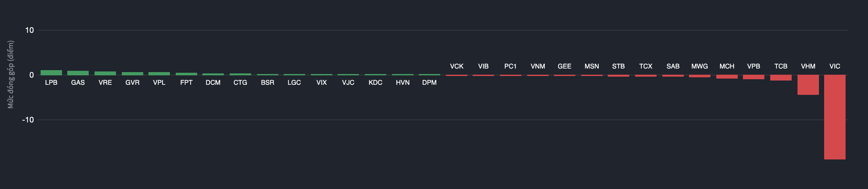Click the SAB ticker label
The height and width of the screenshot is (189, 868).
point(673,66)
